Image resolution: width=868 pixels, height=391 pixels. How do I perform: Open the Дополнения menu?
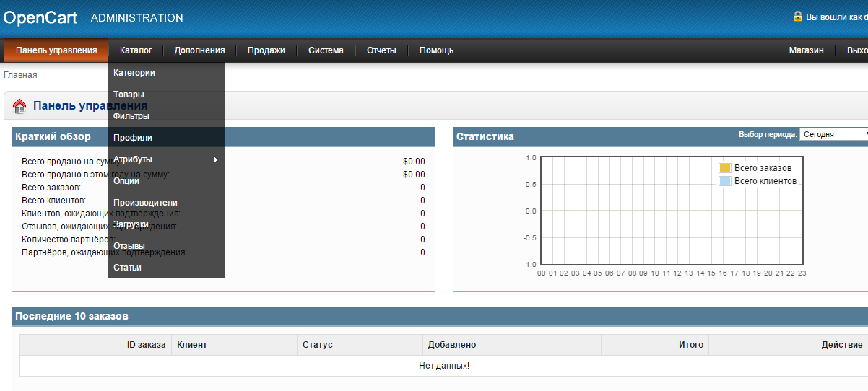point(199,50)
